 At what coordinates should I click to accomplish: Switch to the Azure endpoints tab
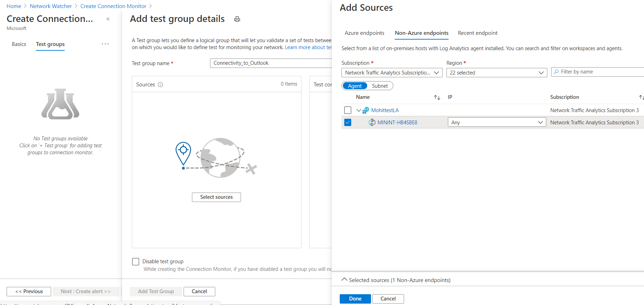point(364,33)
